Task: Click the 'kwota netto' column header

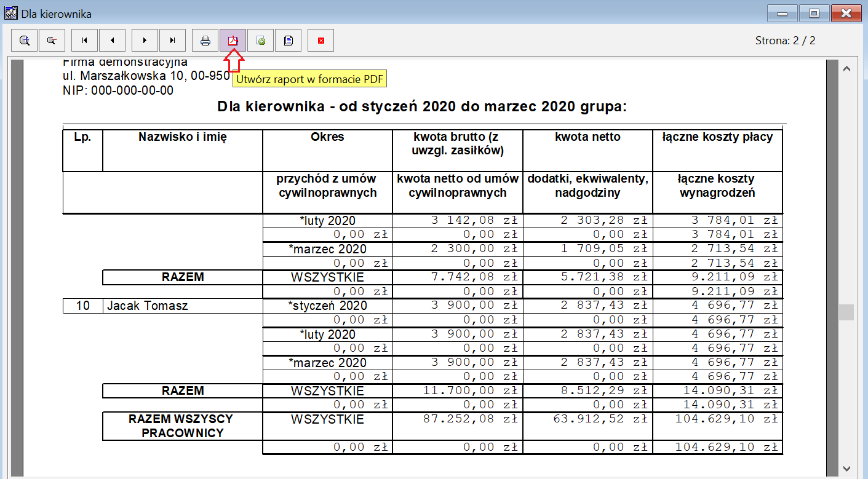Action: click(587, 137)
